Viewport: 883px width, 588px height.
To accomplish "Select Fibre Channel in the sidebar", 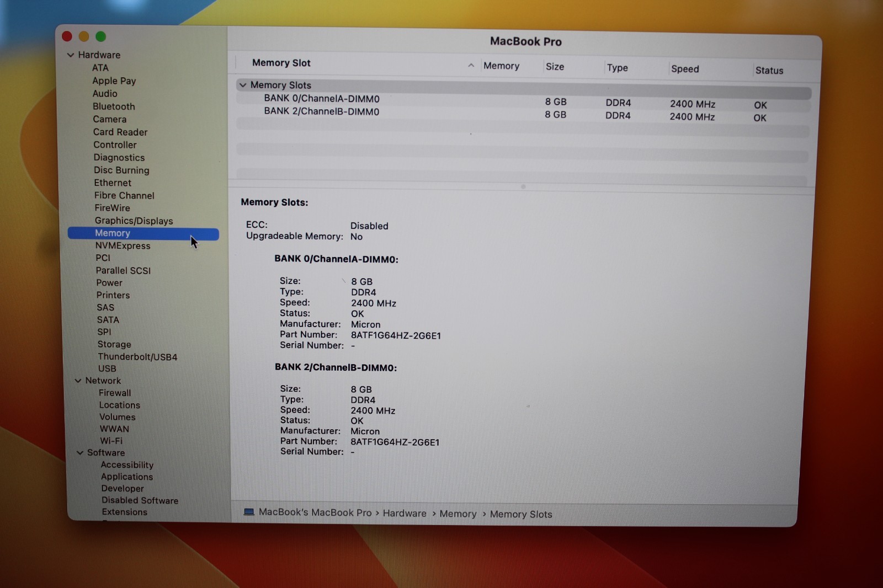I will click(x=124, y=195).
